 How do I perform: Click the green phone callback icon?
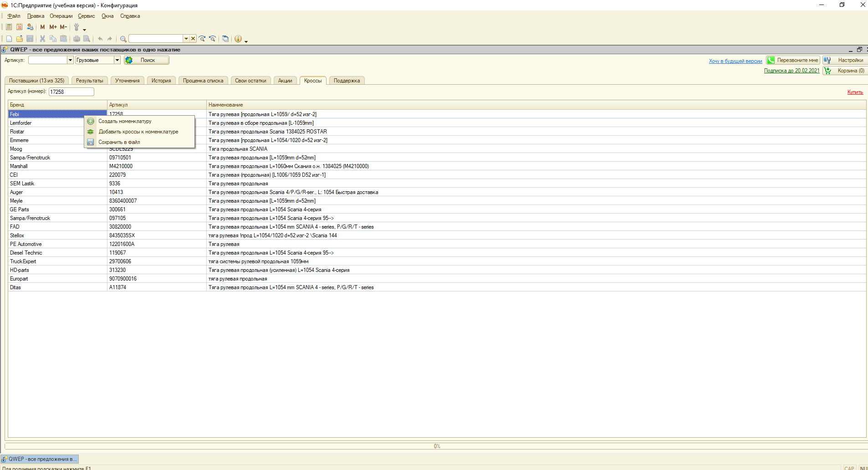tap(771, 60)
